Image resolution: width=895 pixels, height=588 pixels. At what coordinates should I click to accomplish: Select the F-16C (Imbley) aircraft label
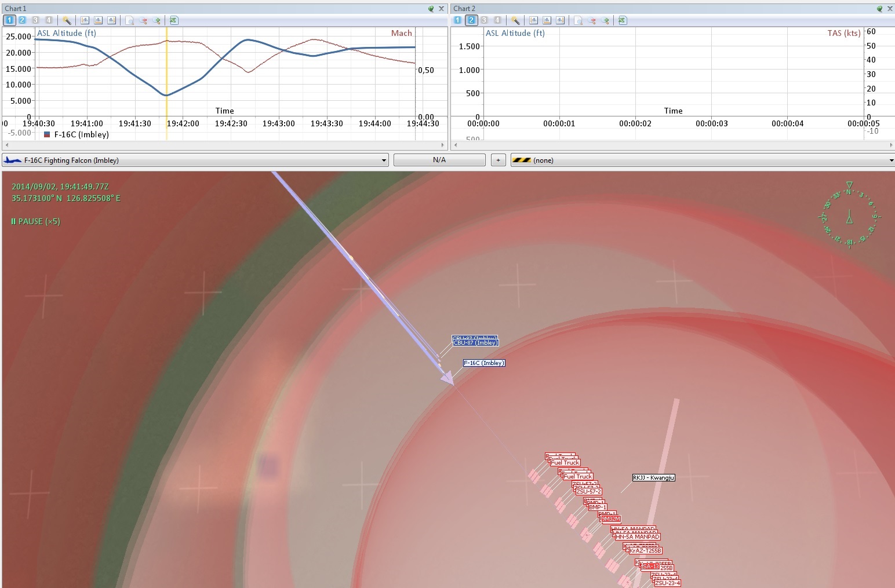484,363
